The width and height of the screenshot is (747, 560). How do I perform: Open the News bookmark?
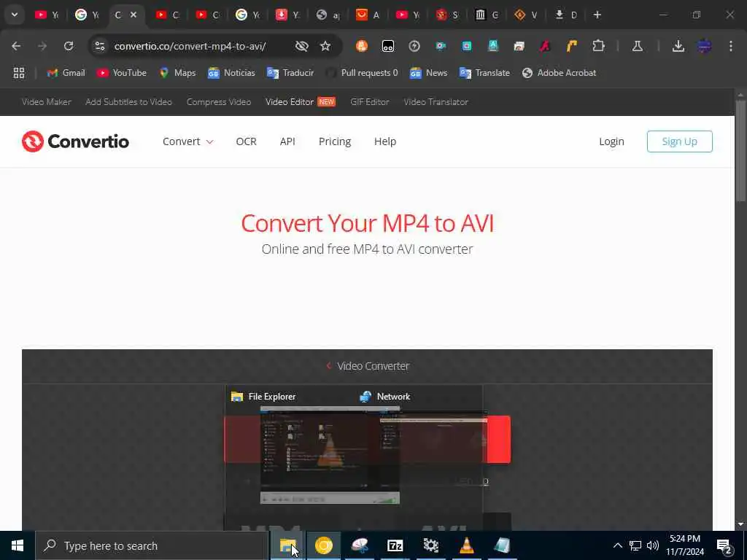pos(429,73)
